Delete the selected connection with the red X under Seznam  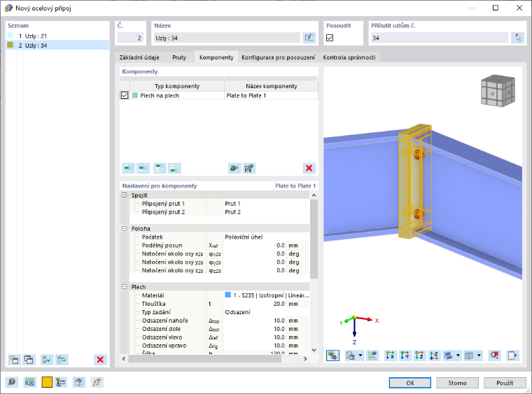point(100,360)
